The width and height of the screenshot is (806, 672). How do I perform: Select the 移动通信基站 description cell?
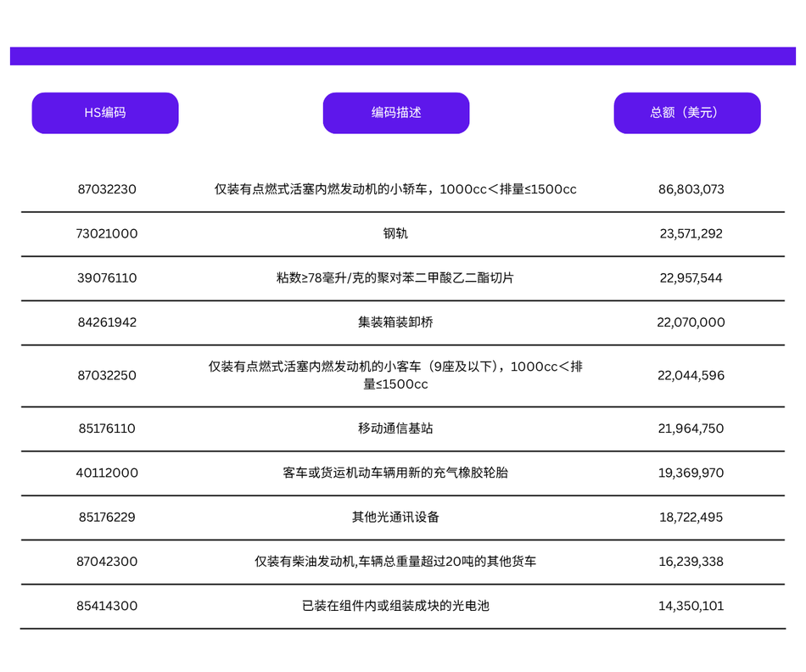click(x=395, y=428)
